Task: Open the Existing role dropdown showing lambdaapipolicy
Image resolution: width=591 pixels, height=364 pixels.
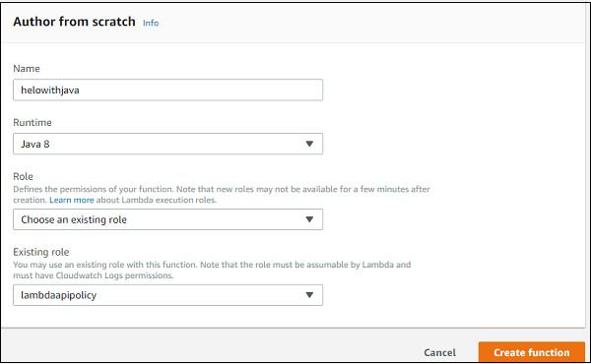Action: (x=167, y=295)
